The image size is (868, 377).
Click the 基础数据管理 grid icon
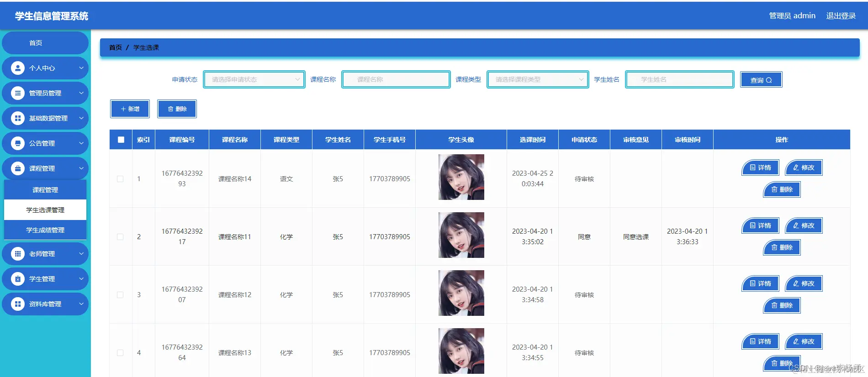click(18, 118)
